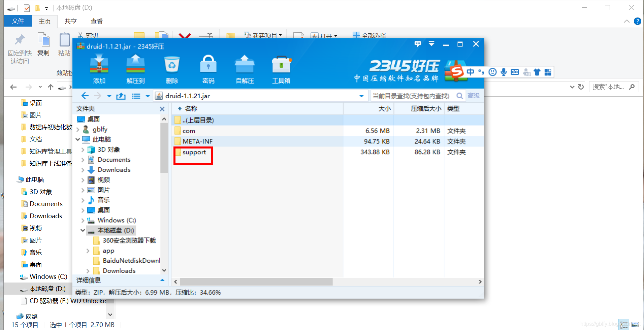Select the META-INF folder row
This screenshot has height=330, width=644.
[x=328, y=141]
